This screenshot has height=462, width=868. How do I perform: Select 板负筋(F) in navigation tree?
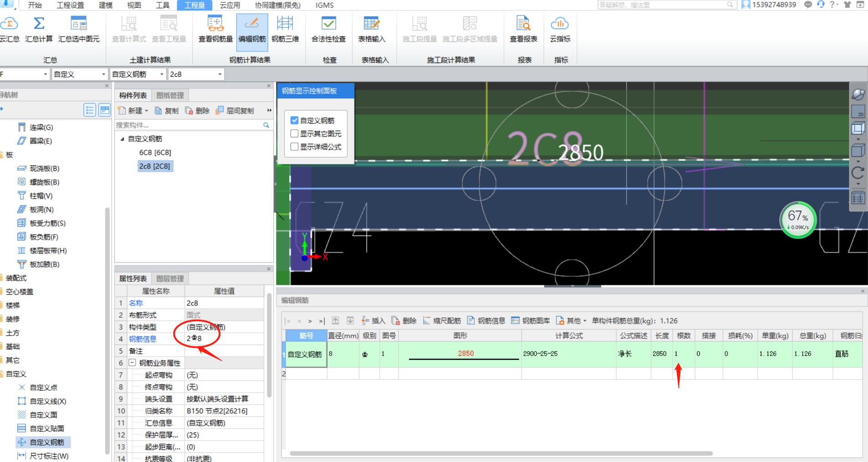point(44,237)
